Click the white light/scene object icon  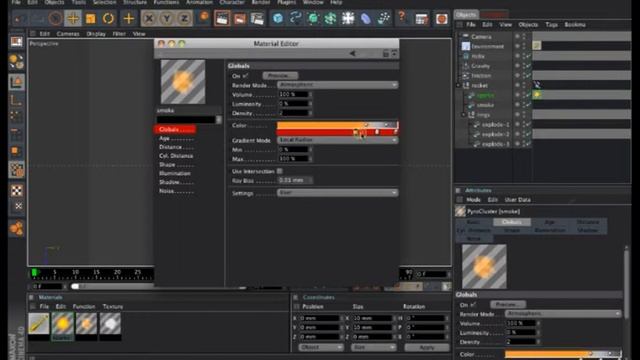[348, 18]
